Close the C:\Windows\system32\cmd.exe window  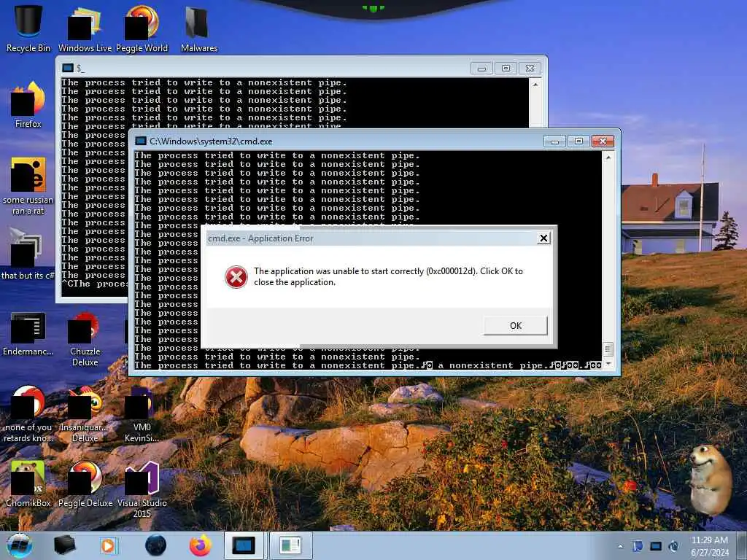point(603,141)
